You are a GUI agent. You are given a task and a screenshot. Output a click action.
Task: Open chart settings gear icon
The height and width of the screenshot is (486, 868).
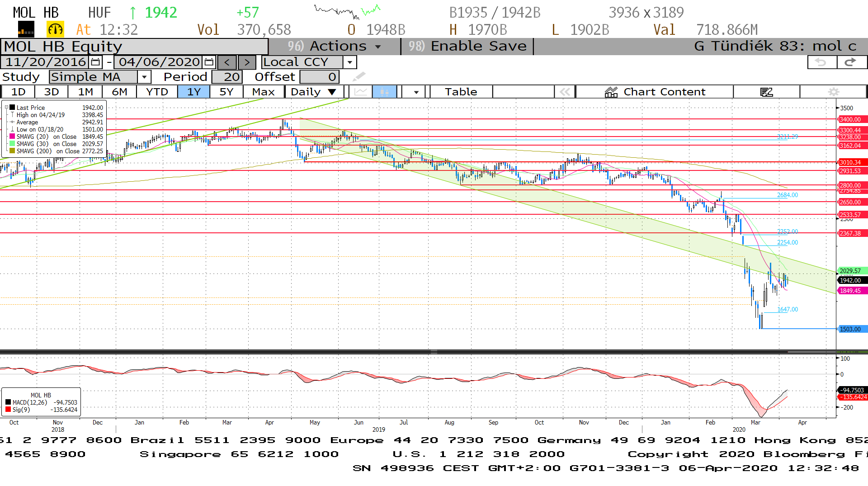click(x=833, y=92)
